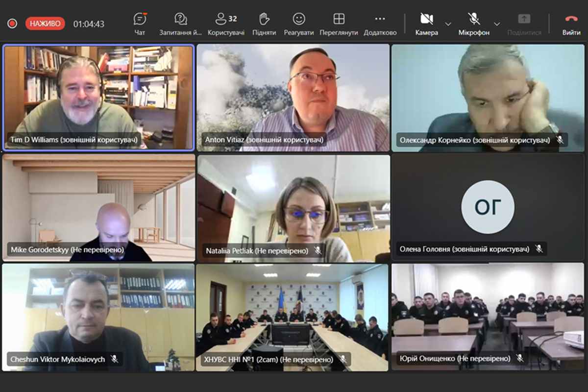Leave the meeting with Вийти

point(571,23)
